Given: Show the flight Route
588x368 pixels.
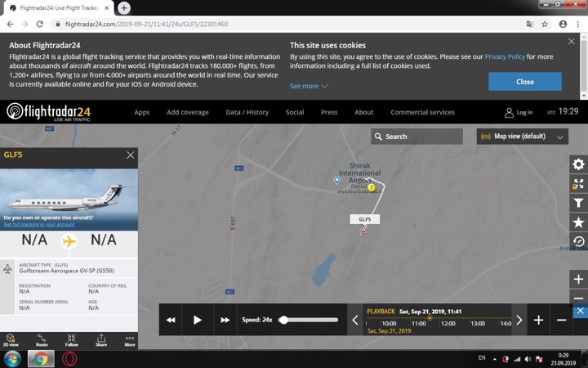Looking at the screenshot, I should coord(42,340).
